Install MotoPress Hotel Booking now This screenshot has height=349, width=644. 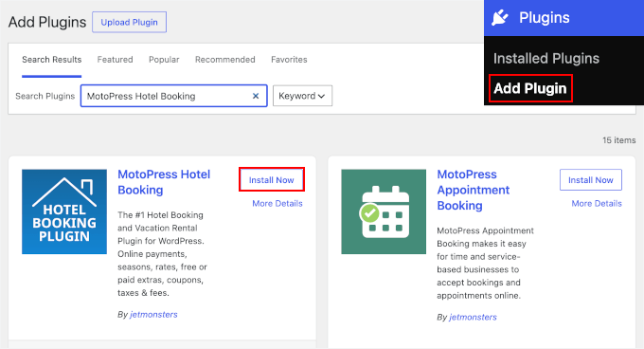point(272,179)
